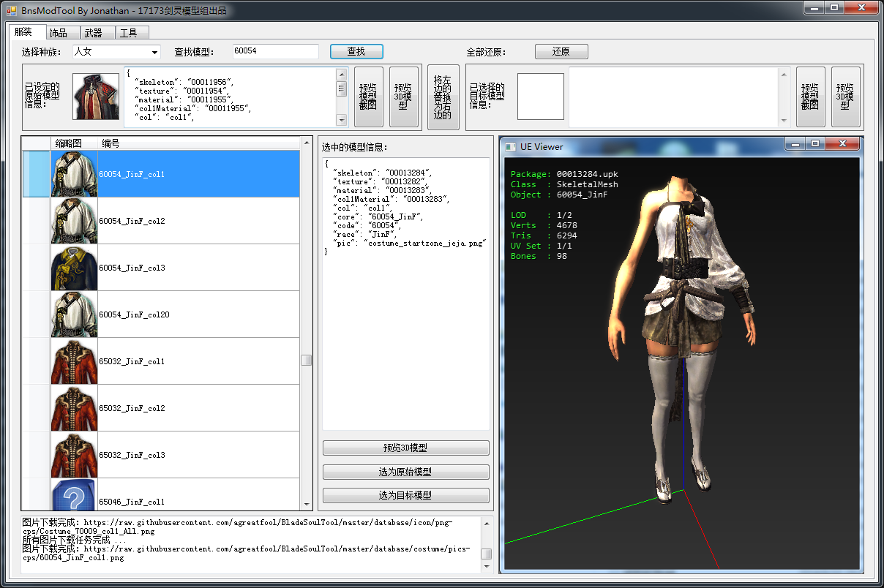884x588 pixels.
Task: Click 预览3D模型 button for target model
Action: (846, 97)
